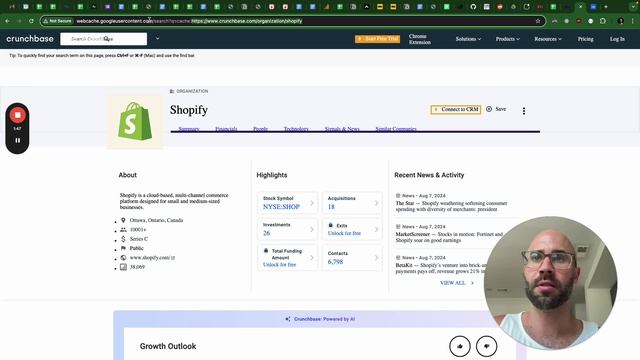Open the Contacts count 6,798
The image size is (640, 360).
tap(335, 262)
